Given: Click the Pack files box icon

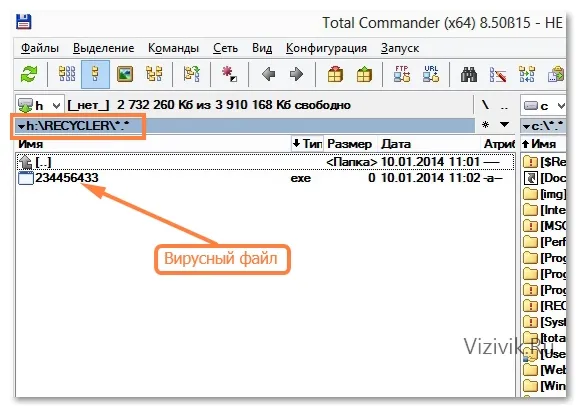Looking at the screenshot, I should [335, 75].
